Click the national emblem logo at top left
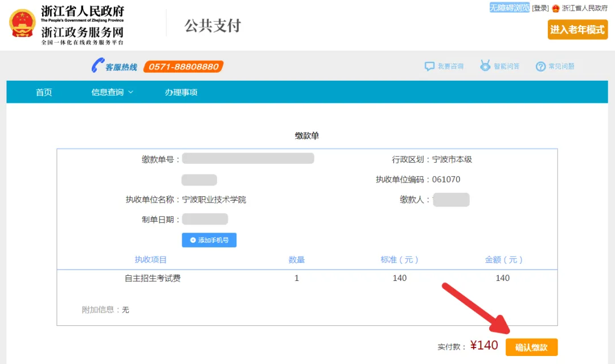The height and width of the screenshot is (364, 615). pyautogui.click(x=22, y=24)
